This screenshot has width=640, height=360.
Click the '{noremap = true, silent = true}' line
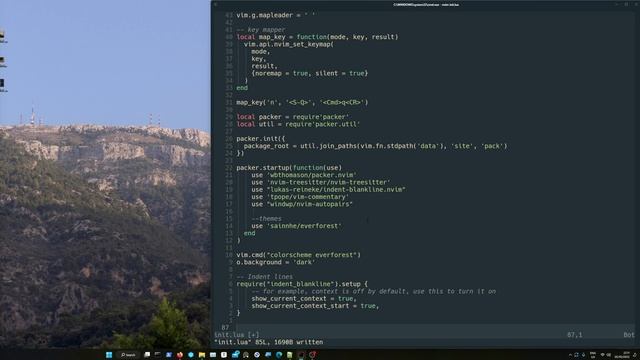pyautogui.click(x=310, y=73)
